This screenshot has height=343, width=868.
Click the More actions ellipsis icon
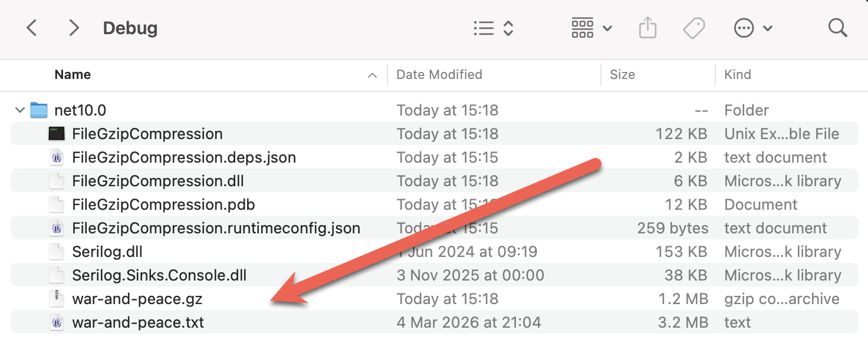tap(744, 27)
